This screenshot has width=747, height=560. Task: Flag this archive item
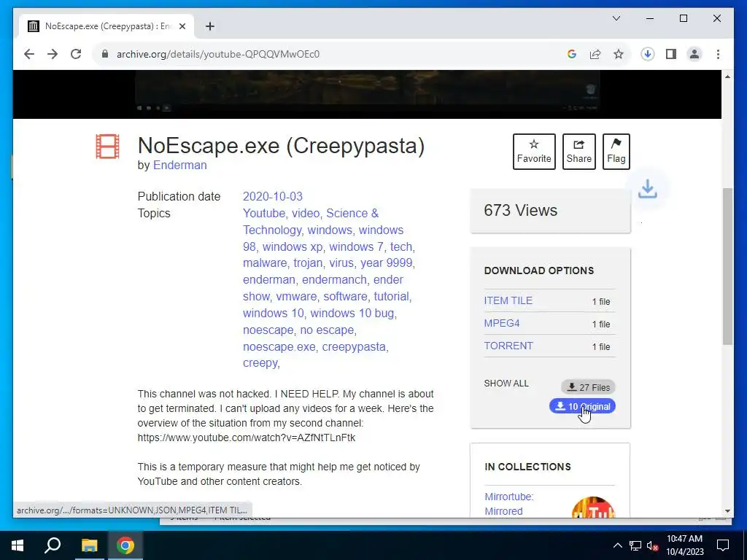616,152
